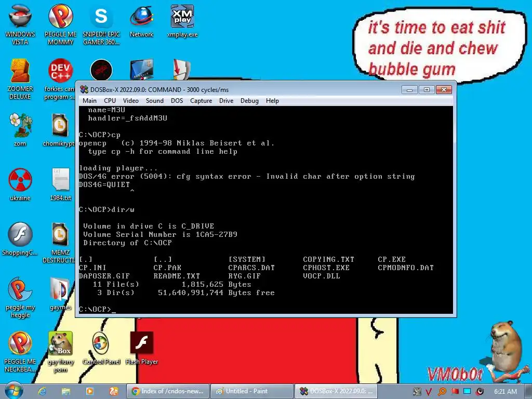Open the PEGGLE ME MOMMY desktop icon
Screen dimensions: 532x399
60,24
